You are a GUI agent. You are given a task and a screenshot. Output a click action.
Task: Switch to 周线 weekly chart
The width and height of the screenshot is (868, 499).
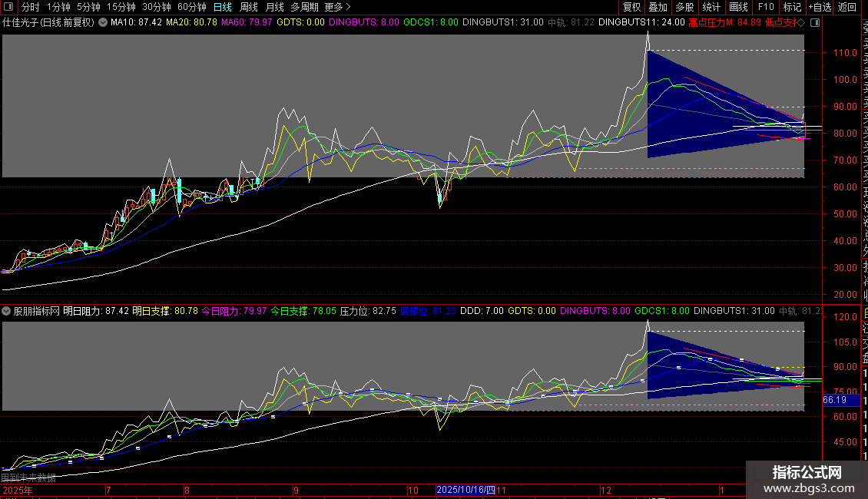tap(249, 7)
